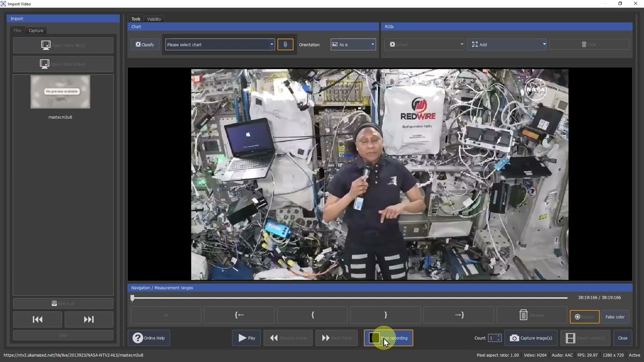
Task: Click the ROIs Clear trash button
Action: (x=589, y=45)
